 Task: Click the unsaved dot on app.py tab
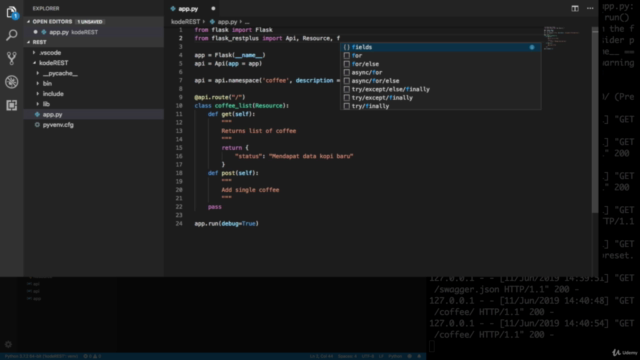213,9
